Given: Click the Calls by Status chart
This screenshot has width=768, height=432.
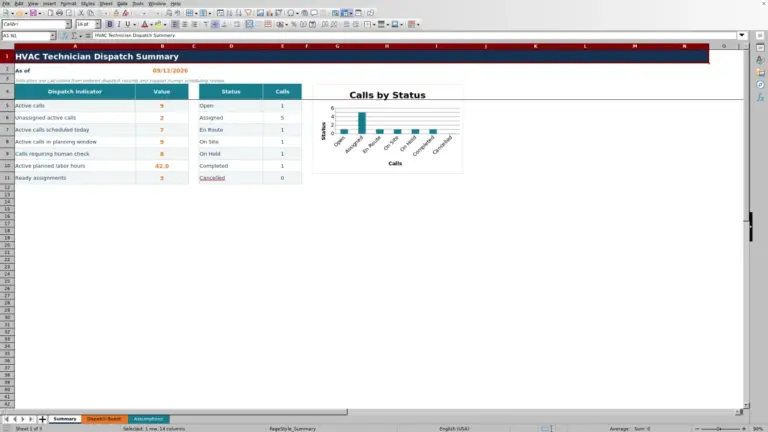Looking at the screenshot, I should coord(387,129).
